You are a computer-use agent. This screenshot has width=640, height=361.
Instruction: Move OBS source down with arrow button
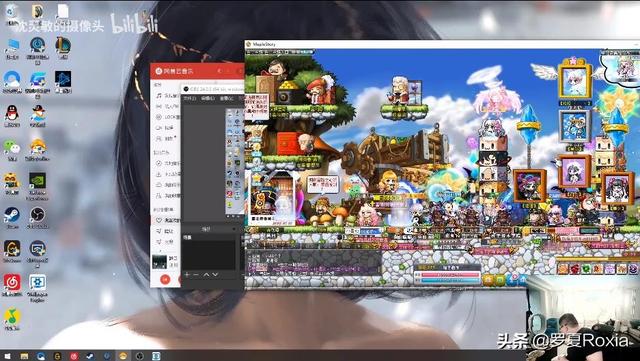coord(215,274)
